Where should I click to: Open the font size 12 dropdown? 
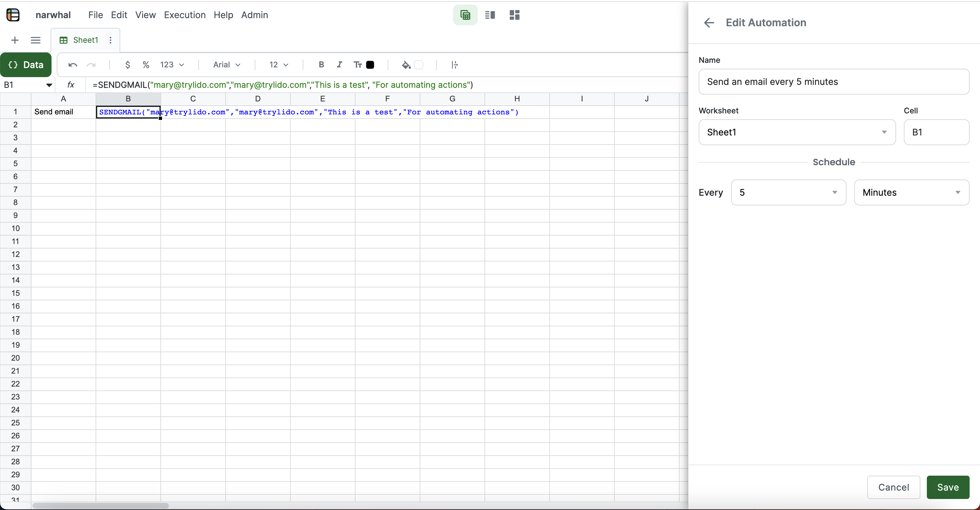pyautogui.click(x=279, y=65)
